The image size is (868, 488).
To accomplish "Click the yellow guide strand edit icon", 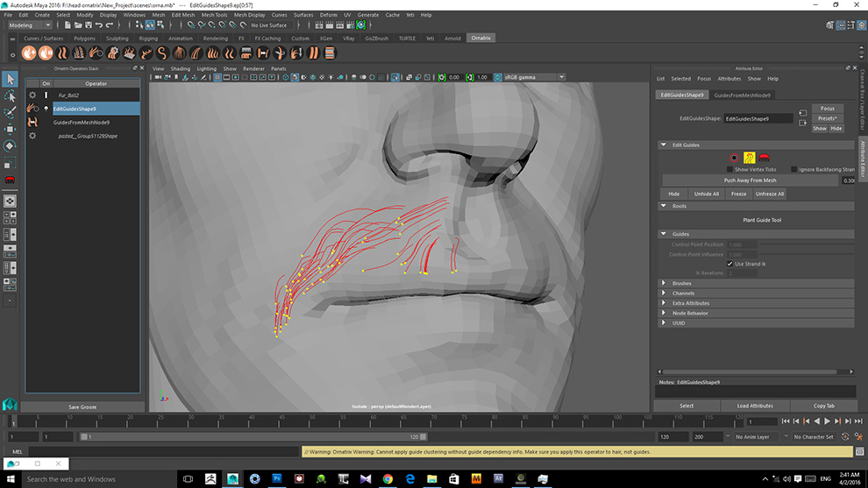I will point(750,158).
